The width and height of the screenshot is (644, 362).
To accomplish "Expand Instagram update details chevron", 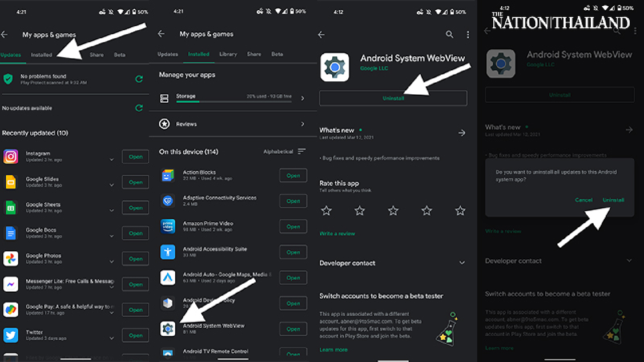I will (x=111, y=160).
